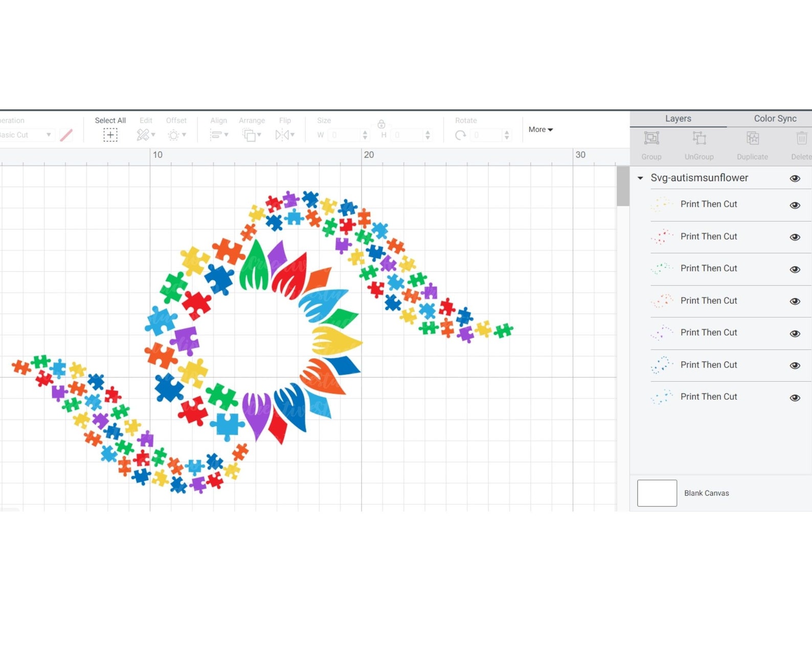Hide the green Print Then Cut layer
812x658 pixels.
795,269
